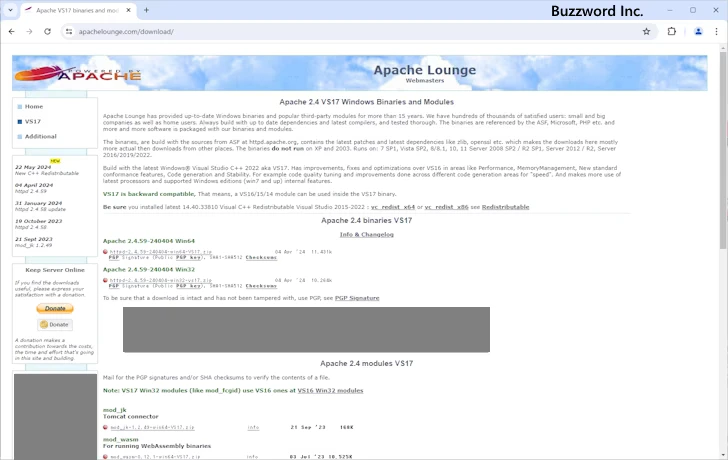This screenshot has width=728, height=460.
Task: Expand the tab search dropdown arrow
Action: [11, 10]
